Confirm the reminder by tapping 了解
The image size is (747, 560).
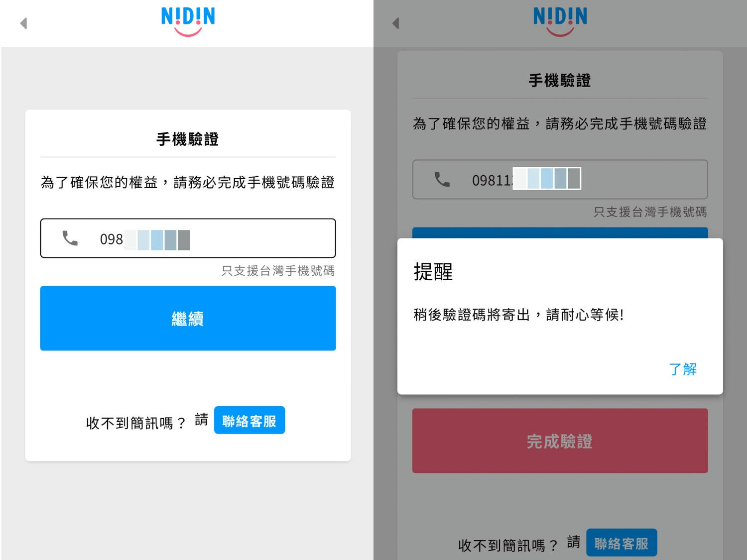[x=682, y=369]
